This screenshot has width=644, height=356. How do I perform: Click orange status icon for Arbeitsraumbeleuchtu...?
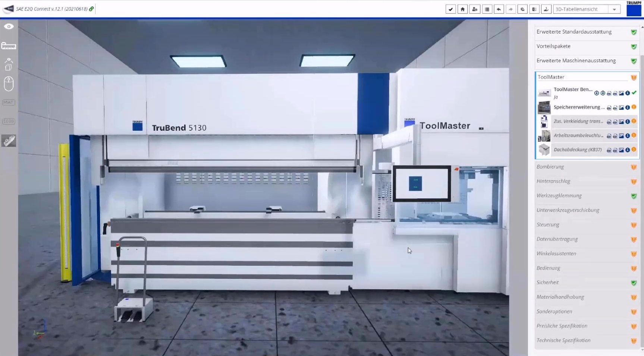click(x=634, y=136)
